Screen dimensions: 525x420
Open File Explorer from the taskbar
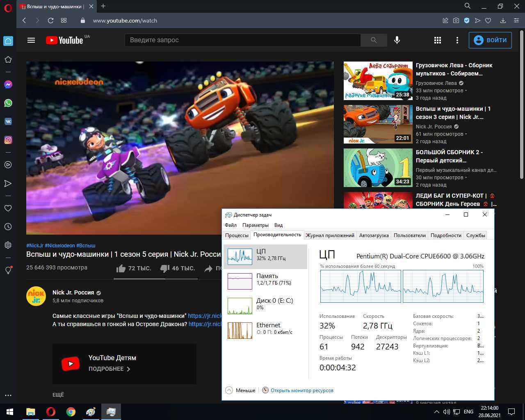pos(31,412)
